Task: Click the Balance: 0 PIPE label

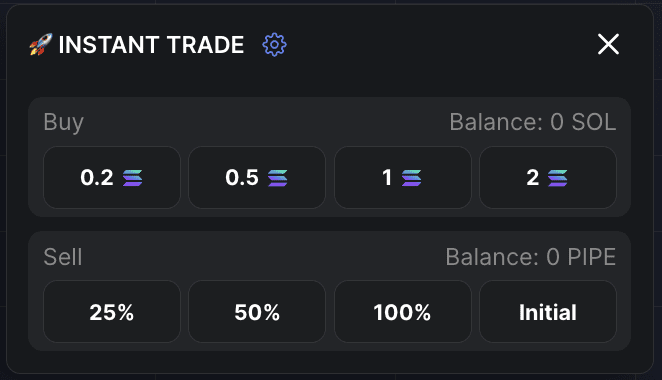Action: click(x=531, y=257)
